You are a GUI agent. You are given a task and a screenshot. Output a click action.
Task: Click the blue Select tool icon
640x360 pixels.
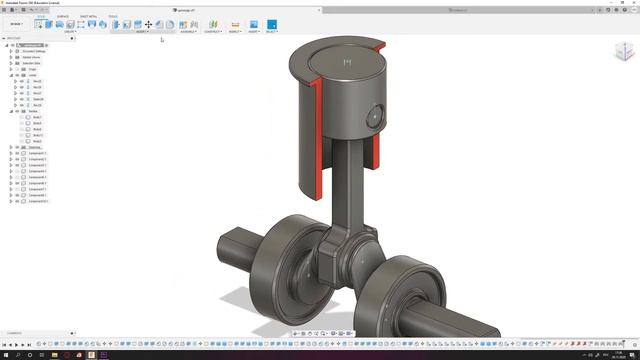[272, 24]
